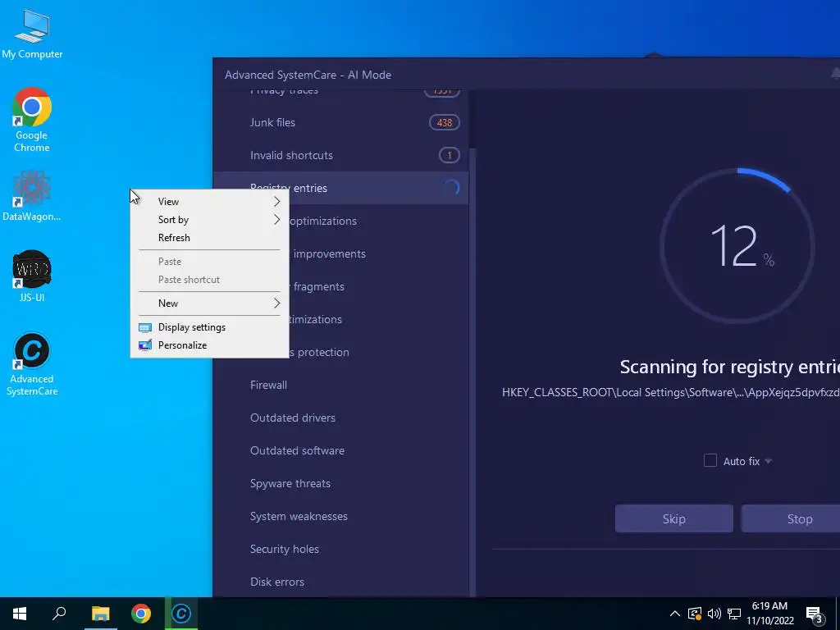Viewport: 840px width, 630px height.
Task: Select the Outdated software item
Action: pos(340,450)
